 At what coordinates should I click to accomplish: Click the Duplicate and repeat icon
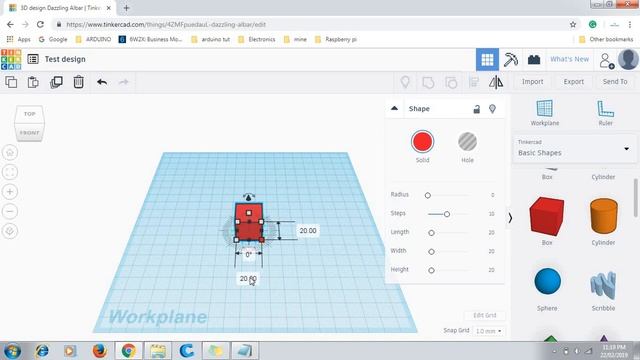[56, 82]
